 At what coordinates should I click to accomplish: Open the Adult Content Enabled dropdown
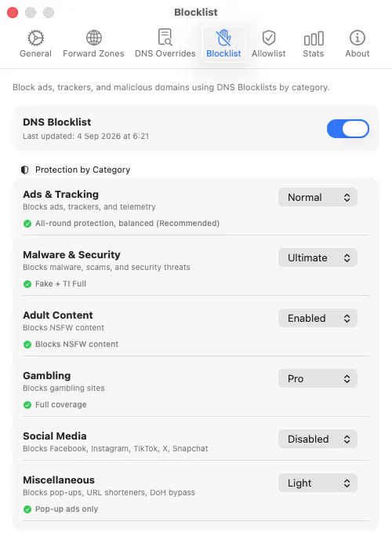(318, 318)
